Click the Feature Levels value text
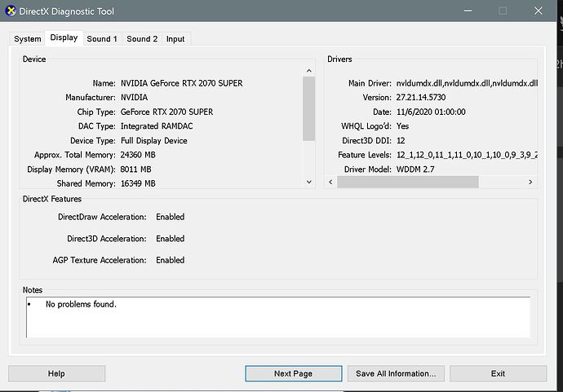 point(467,155)
